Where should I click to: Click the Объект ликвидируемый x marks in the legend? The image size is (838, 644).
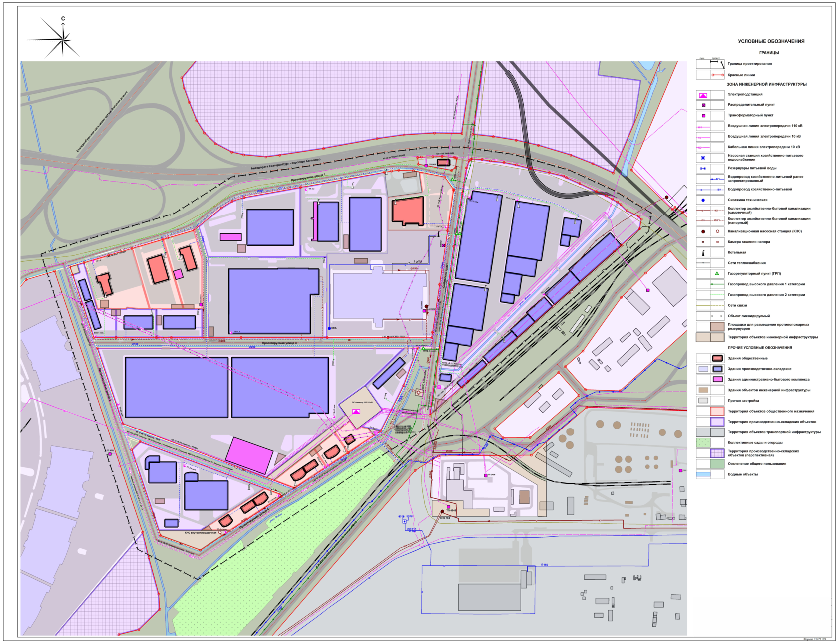coord(717,316)
